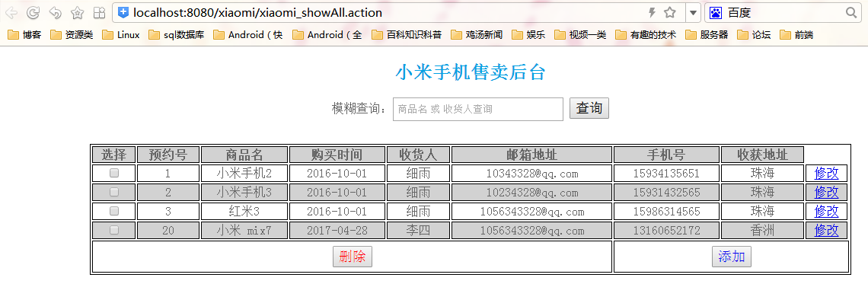The image size is (868, 284).
Task: Click the date 2017-04-28 cell
Action: (337, 230)
